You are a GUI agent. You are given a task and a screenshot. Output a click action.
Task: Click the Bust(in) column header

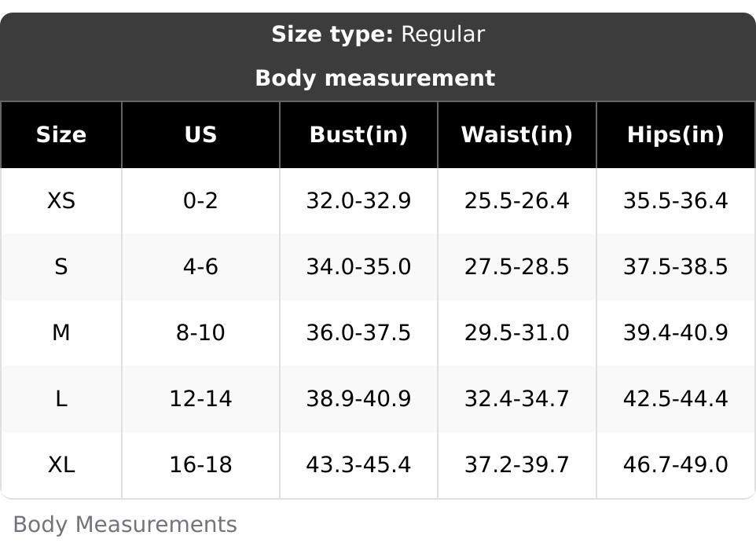coord(358,134)
